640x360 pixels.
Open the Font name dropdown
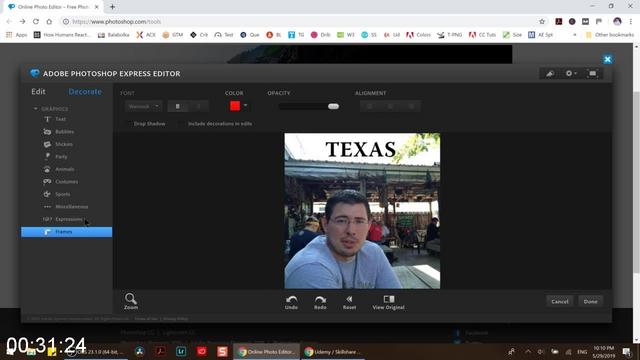[143, 107]
